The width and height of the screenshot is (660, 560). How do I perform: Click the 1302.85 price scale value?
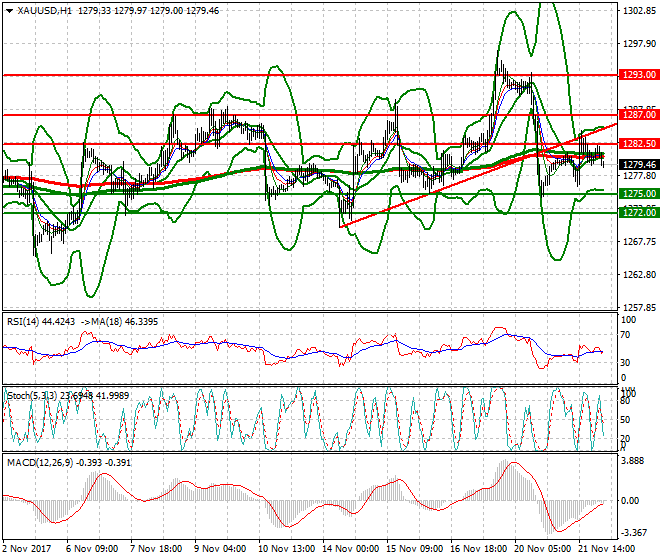click(x=638, y=11)
